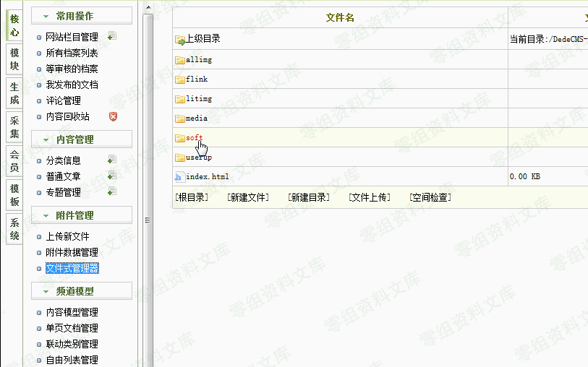Click the 上级目录 parent directory icon
588x367 pixels.
click(180, 40)
